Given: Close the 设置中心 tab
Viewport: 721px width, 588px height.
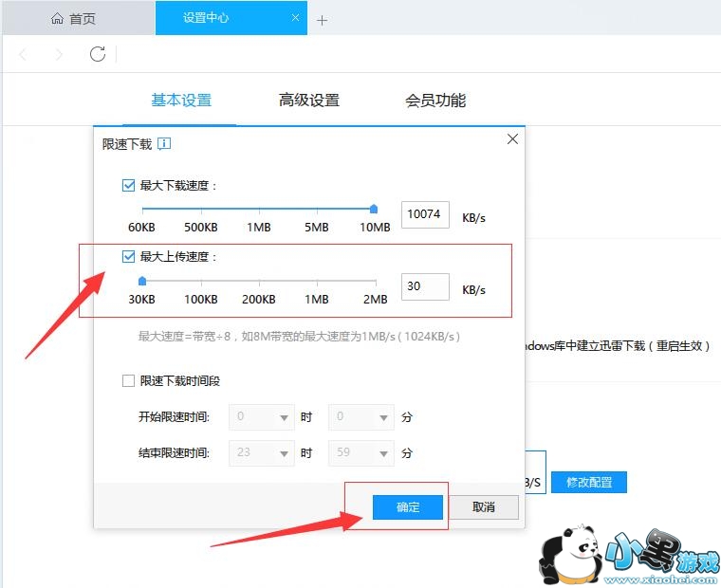Looking at the screenshot, I should [x=295, y=17].
